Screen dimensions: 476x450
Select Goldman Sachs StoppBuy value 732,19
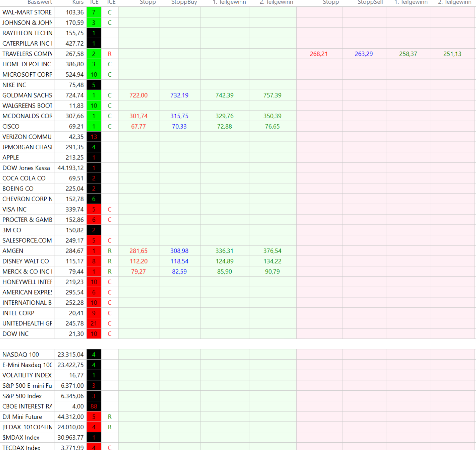179,95
